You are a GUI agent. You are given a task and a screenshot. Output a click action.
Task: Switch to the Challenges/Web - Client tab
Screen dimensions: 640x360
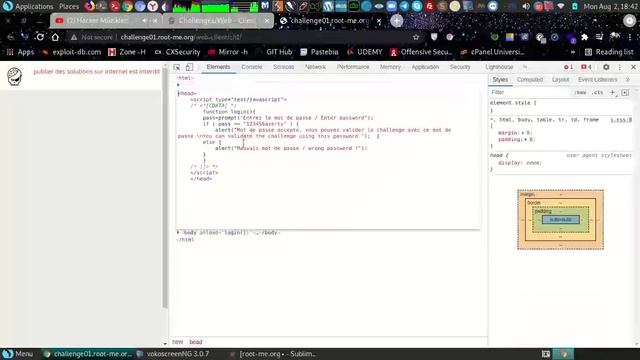pos(218,20)
